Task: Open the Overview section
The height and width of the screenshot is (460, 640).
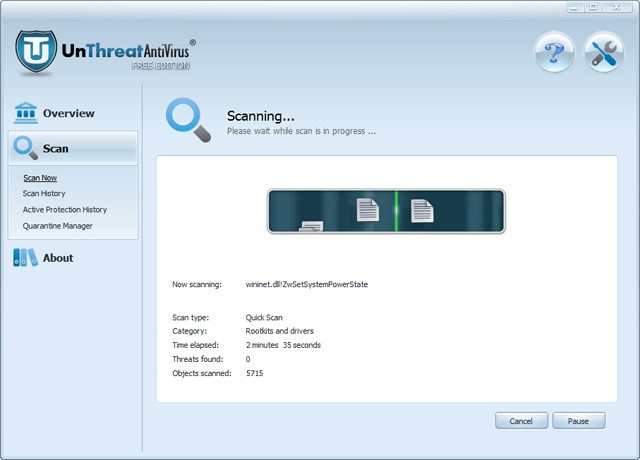Action: (69, 113)
